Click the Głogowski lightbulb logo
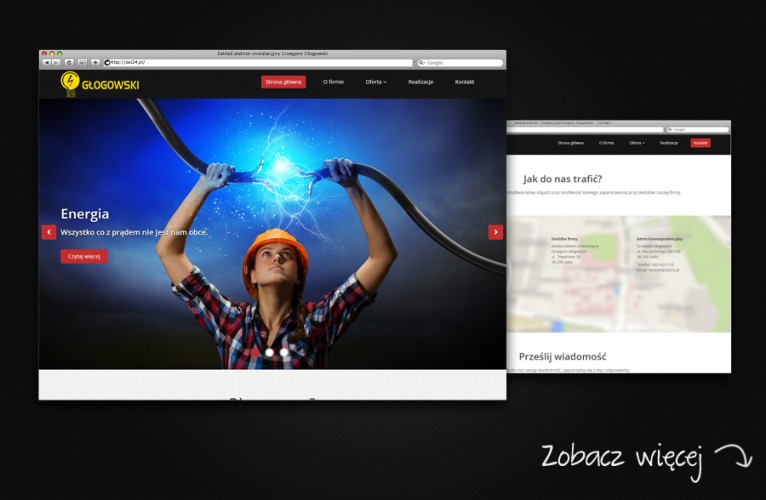The height and width of the screenshot is (500, 766). click(100, 84)
